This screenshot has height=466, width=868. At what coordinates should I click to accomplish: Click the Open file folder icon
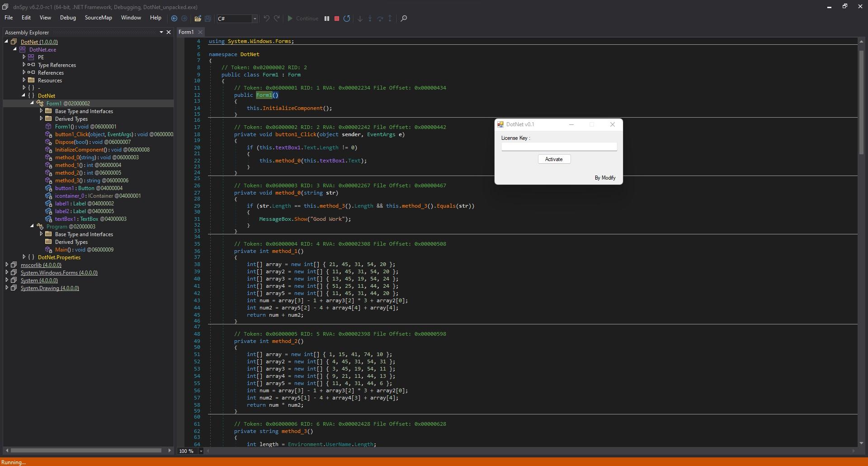(x=198, y=19)
